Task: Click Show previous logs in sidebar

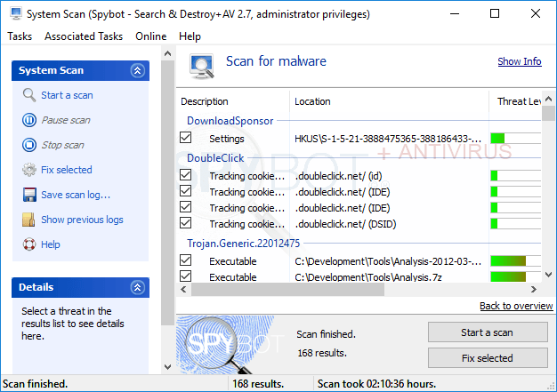Action: coord(82,220)
